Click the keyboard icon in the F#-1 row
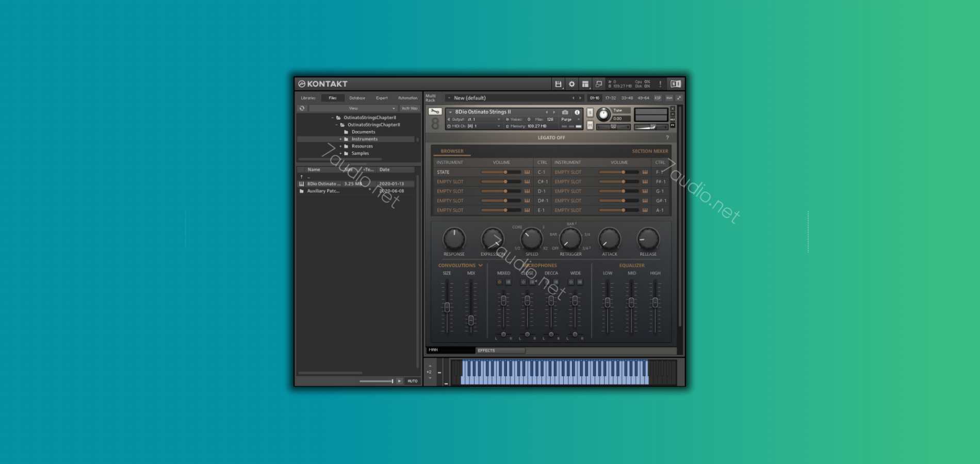980x464 pixels. point(645,181)
